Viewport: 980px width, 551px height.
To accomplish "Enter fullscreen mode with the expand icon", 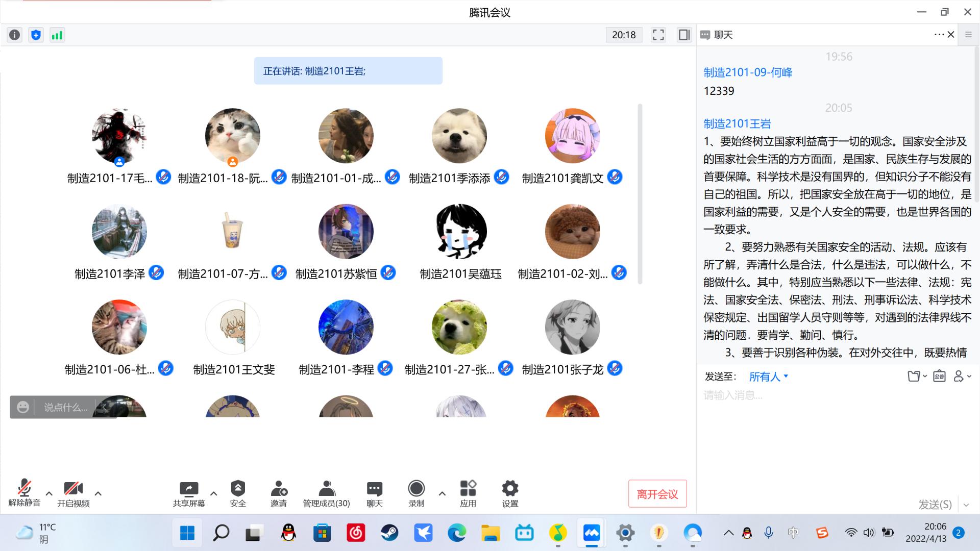I will point(658,35).
